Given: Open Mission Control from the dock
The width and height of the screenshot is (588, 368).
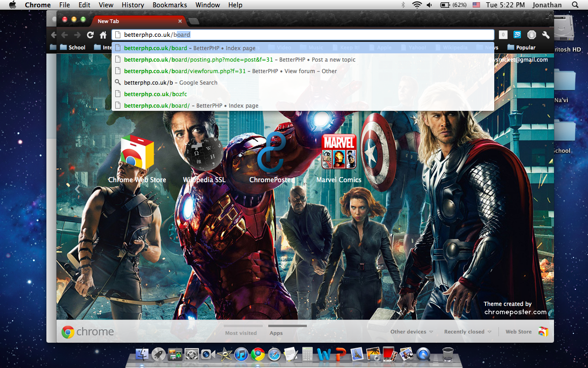Looking at the screenshot, I should coord(175,354).
